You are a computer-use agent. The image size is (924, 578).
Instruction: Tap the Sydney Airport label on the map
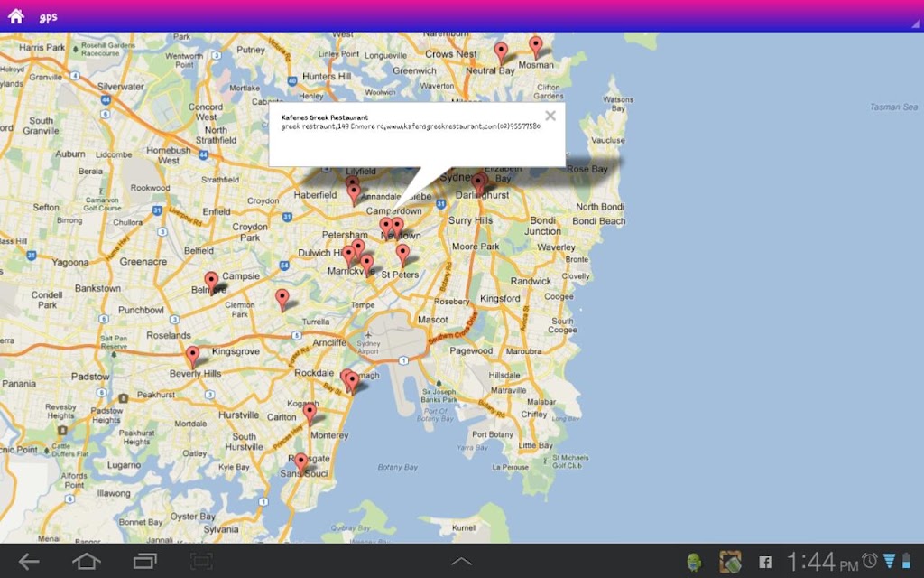(x=368, y=348)
